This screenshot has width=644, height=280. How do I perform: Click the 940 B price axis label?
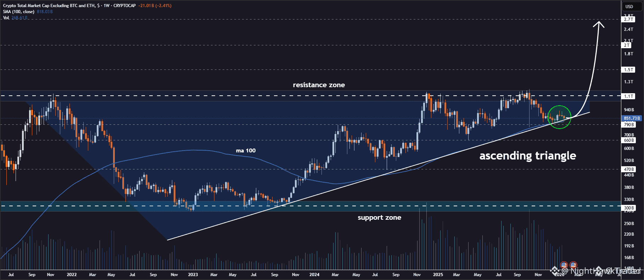[629, 110]
